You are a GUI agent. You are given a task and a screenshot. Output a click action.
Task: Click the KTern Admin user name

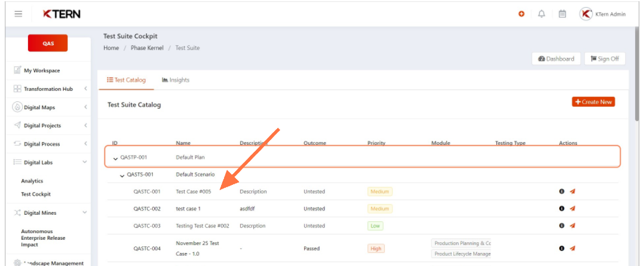point(611,14)
